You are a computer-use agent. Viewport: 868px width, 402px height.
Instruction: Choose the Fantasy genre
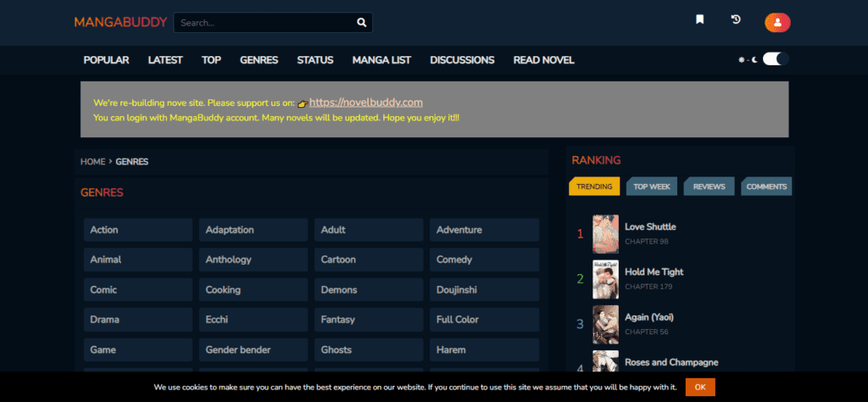pyautogui.click(x=369, y=320)
